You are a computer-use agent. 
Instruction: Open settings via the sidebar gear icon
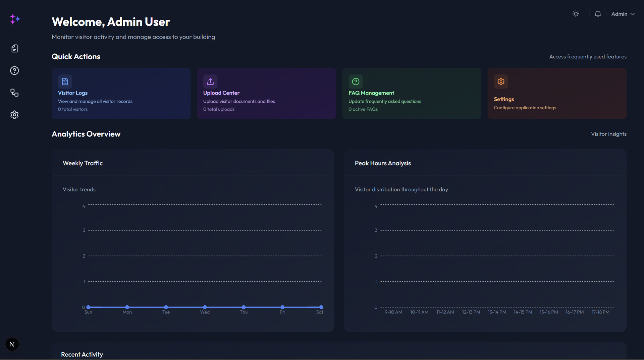[14, 115]
